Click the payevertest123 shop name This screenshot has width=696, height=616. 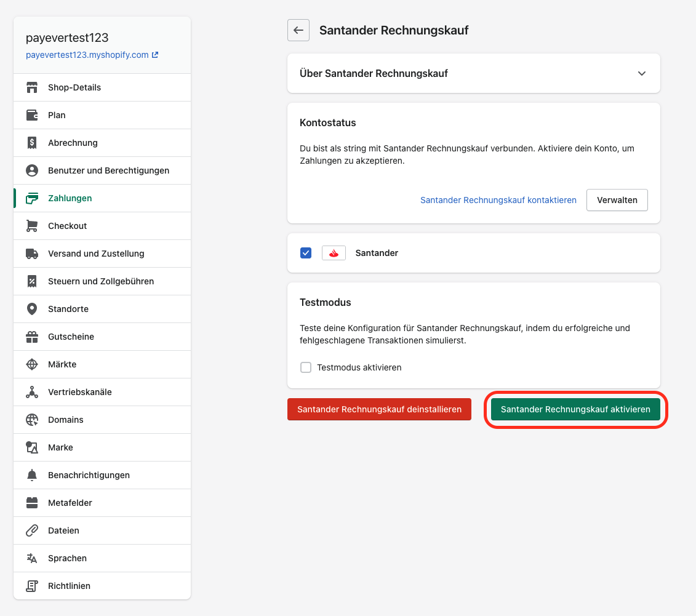tap(67, 38)
